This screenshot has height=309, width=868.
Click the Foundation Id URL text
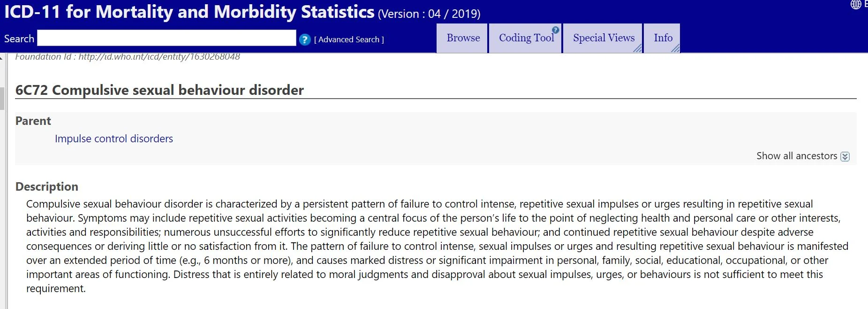(x=159, y=57)
